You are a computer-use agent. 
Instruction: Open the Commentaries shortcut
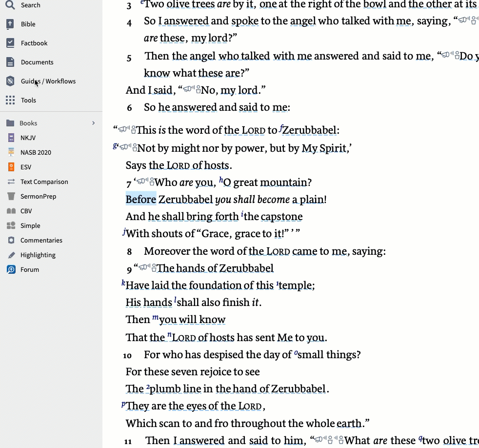pos(41,241)
